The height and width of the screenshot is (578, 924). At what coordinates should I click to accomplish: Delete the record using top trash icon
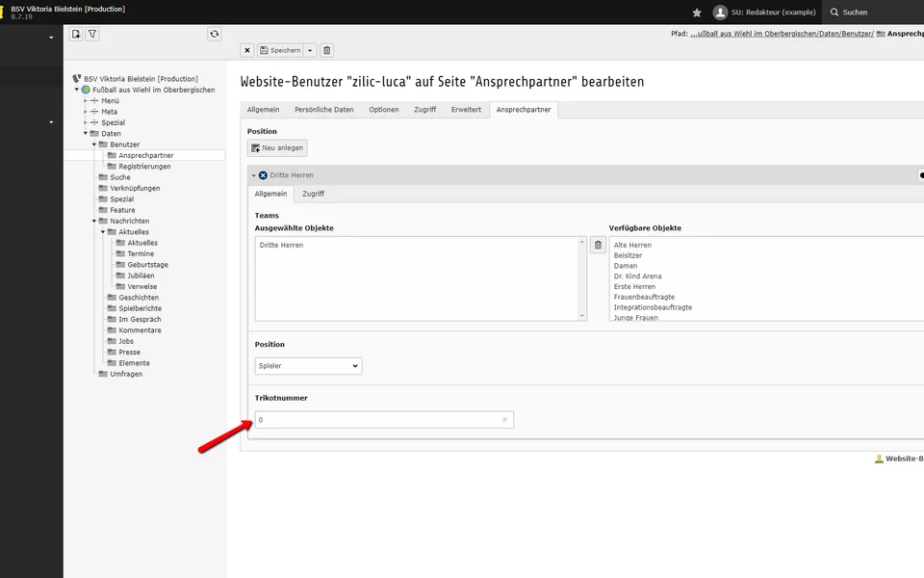pyautogui.click(x=326, y=50)
